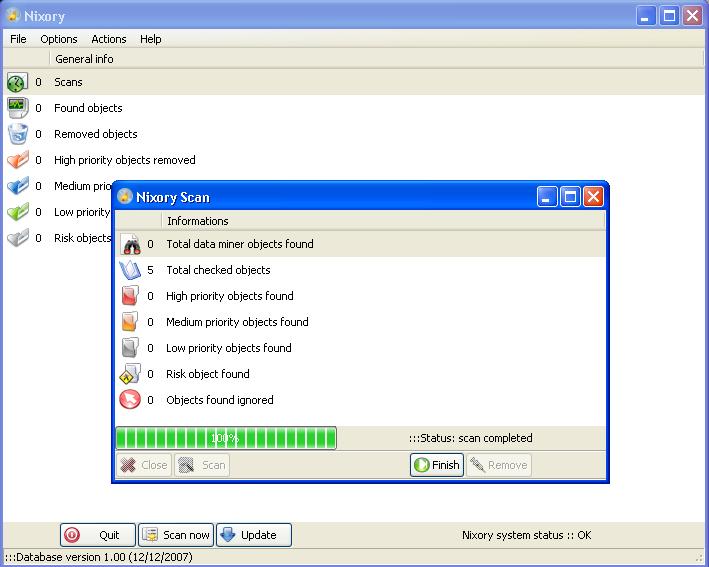Start scanning with Scan now button
Image resolution: width=709 pixels, height=567 pixels.
tap(176, 535)
